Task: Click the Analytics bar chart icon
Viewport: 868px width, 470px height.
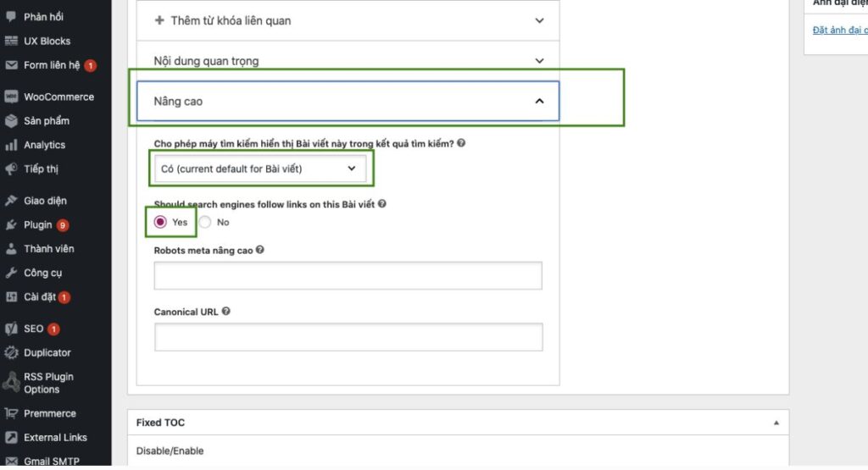Action: (11, 145)
